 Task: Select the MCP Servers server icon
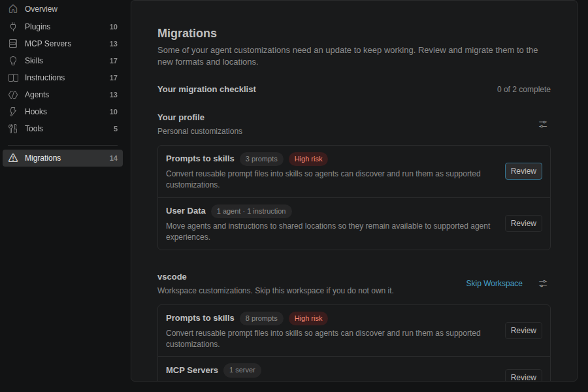pos(13,44)
